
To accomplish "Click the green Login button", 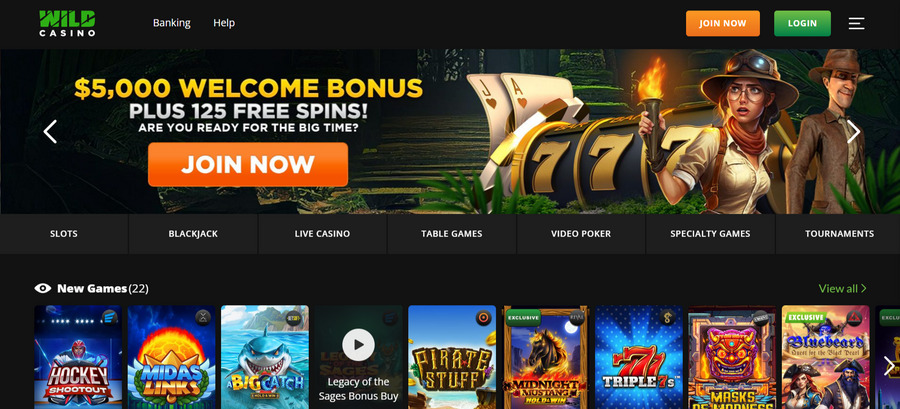I will [x=802, y=24].
